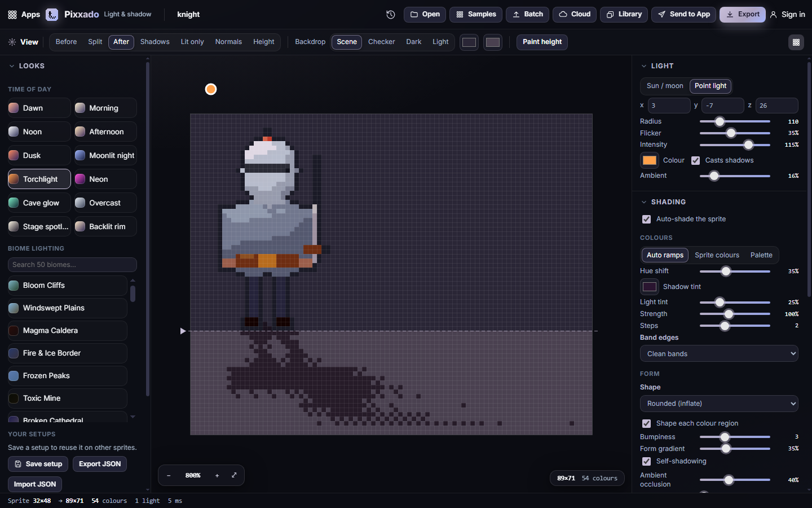Disable Auto-shade the sprite
The image size is (812, 508).
coord(646,219)
